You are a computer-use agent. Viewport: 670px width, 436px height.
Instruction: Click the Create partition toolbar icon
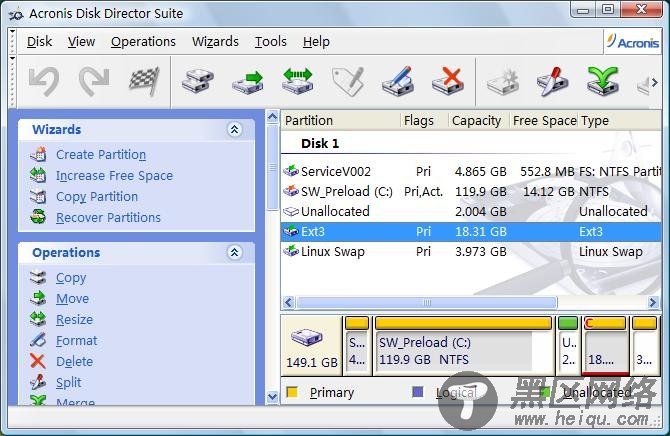point(502,81)
